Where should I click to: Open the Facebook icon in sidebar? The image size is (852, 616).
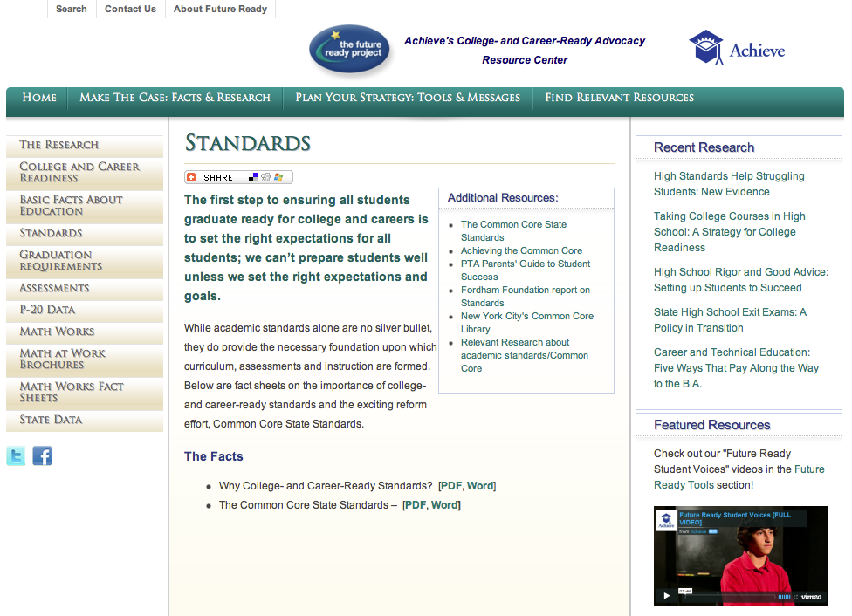point(42,455)
